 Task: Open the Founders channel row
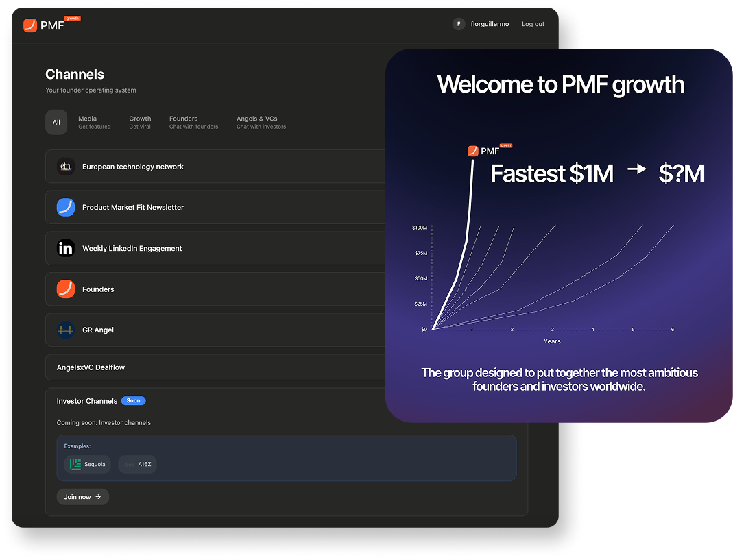[x=215, y=289]
